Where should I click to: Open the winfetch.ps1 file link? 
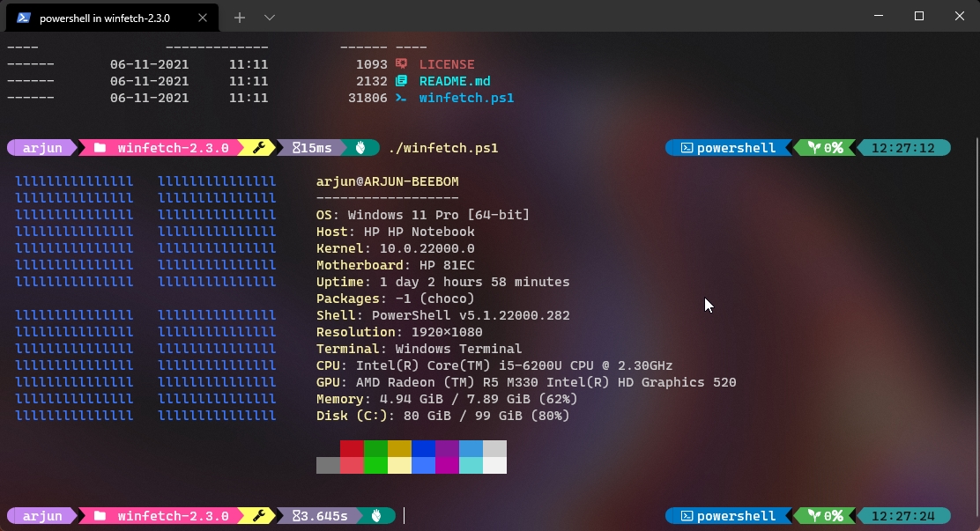pos(467,98)
